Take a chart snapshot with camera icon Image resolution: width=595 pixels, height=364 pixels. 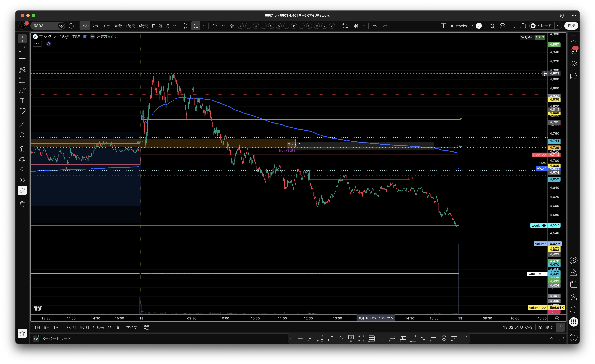coord(523,26)
